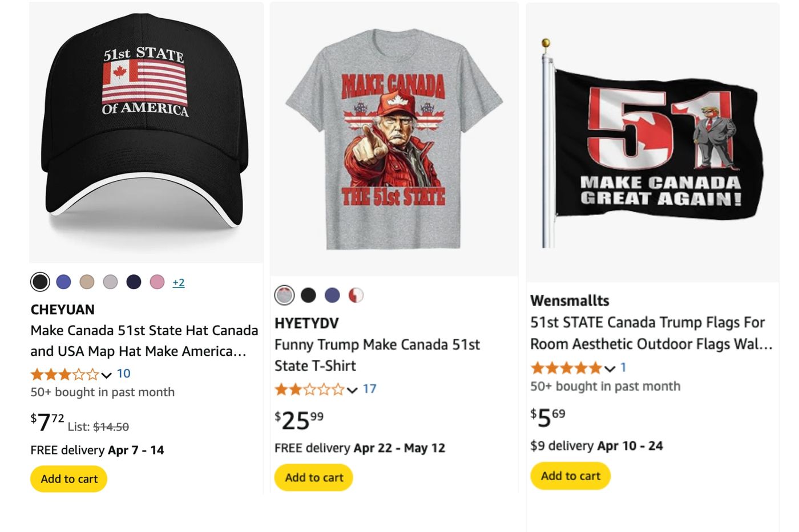Add the Trump t-shirt to cart

[313, 477]
